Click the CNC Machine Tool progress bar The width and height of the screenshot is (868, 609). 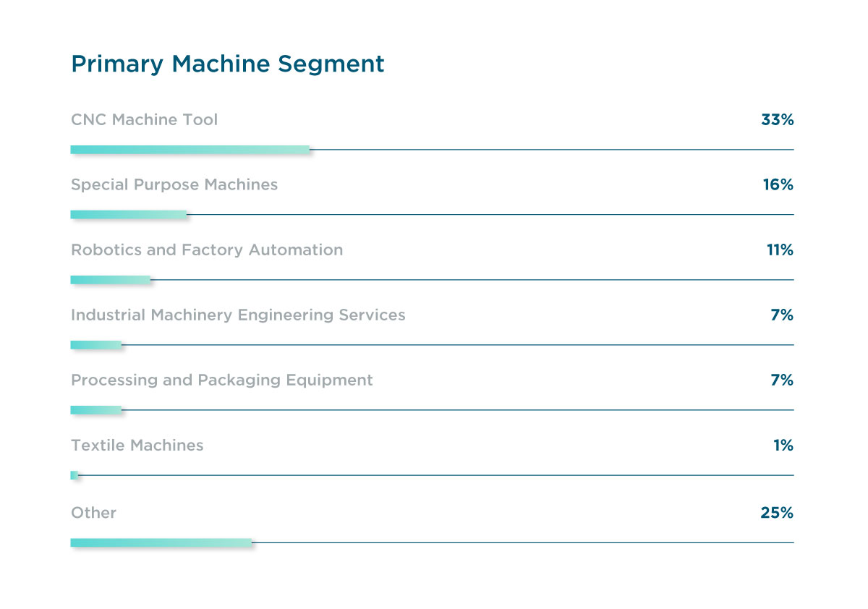pyautogui.click(x=190, y=150)
